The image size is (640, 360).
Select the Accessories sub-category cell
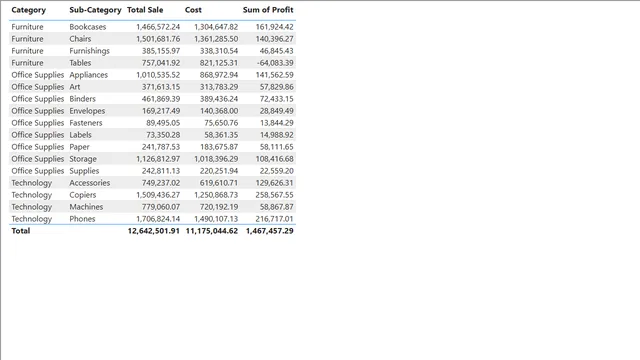(89, 183)
